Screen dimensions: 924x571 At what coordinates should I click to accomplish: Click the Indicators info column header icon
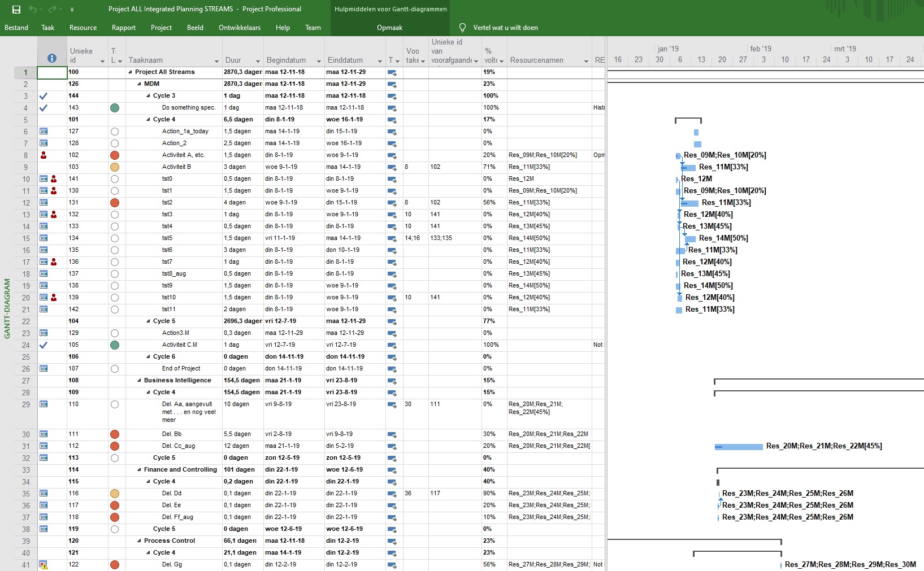(52, 58)
